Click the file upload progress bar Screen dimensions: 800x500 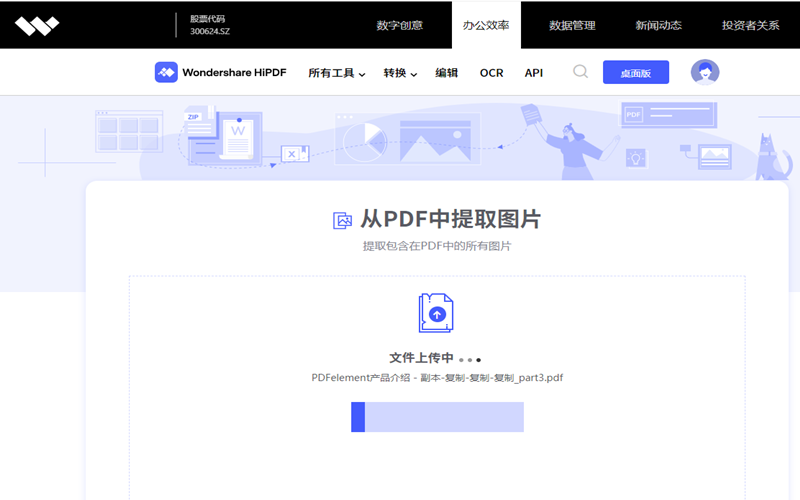(x=437, y=417)
